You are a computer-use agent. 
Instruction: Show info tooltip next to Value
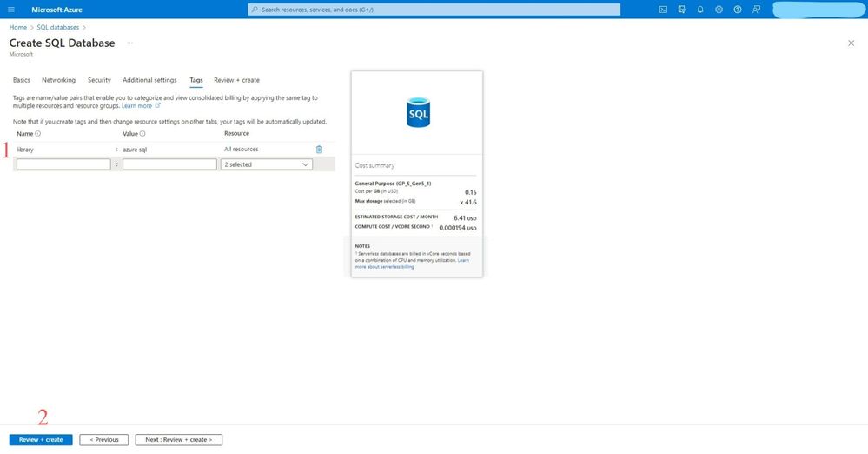142,134
